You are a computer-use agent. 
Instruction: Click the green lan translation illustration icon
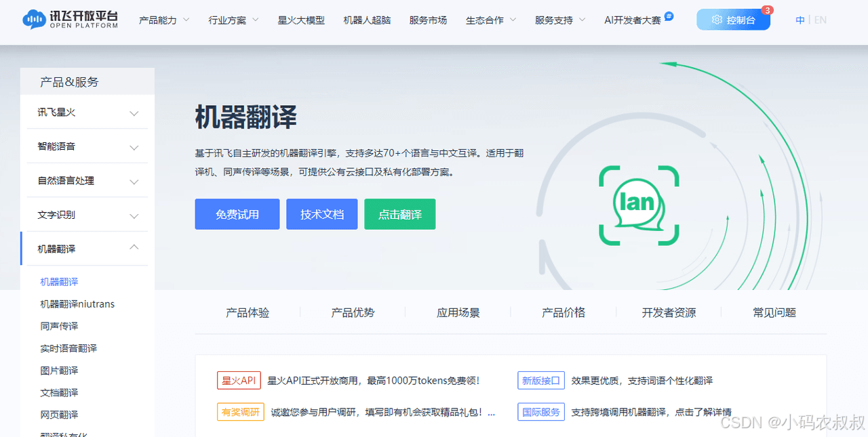(639, 205)
